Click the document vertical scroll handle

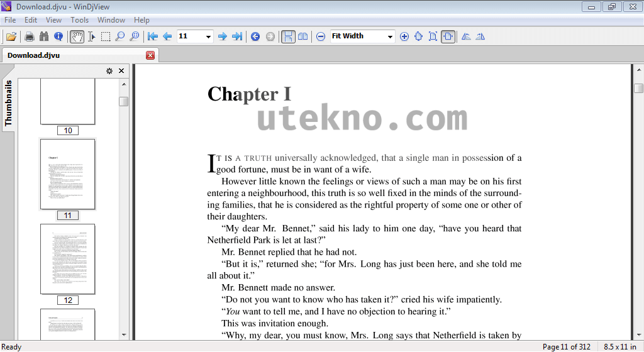(x=639, y=88)
